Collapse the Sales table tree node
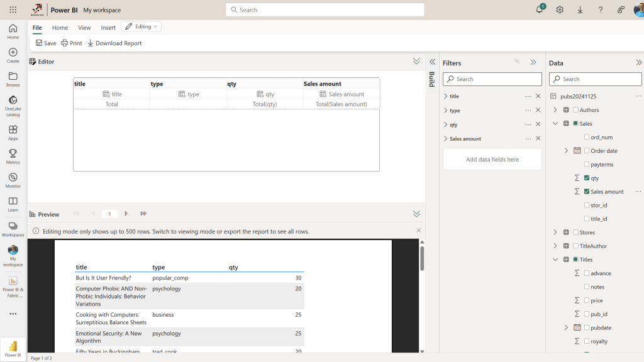This screenshot has width=644, height=362. 555,124
